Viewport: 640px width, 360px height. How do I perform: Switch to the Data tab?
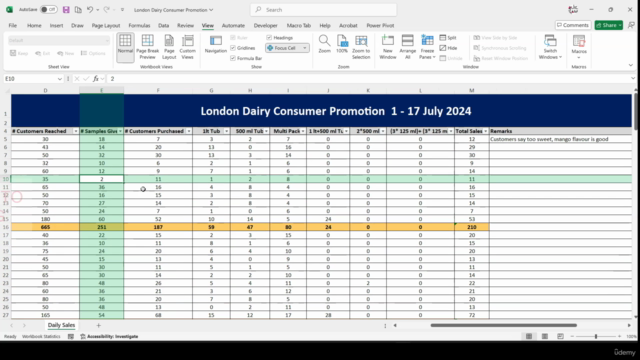pos(164,25)
